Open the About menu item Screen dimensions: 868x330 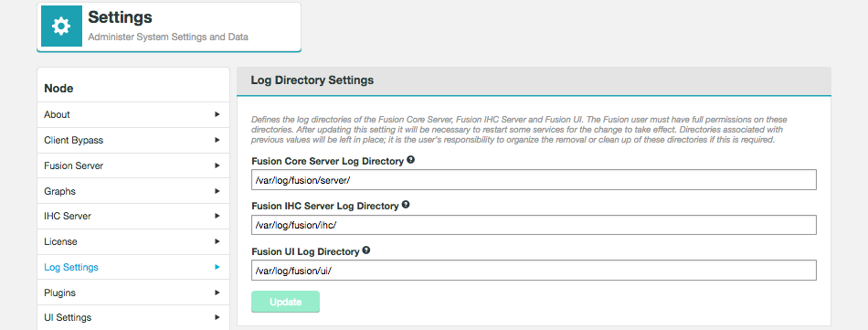(x=133, y=114)
